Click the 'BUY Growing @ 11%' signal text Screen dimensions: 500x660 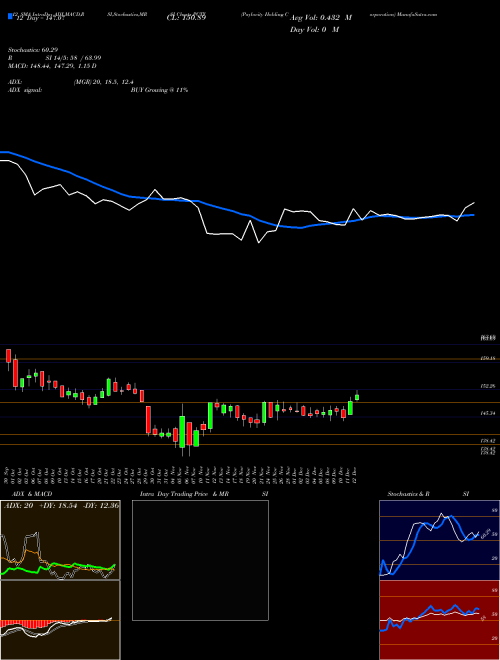point(159,90)
